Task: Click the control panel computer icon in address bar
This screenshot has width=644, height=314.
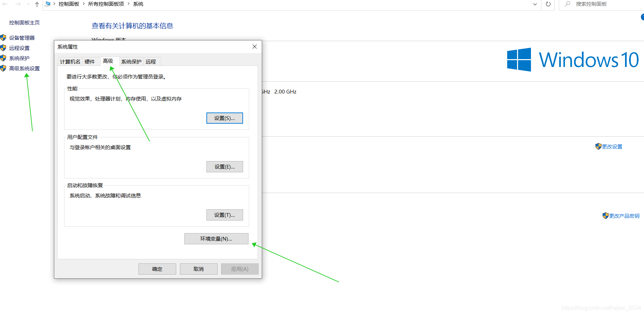Action: pyautogui.click(x=48, y=4)
